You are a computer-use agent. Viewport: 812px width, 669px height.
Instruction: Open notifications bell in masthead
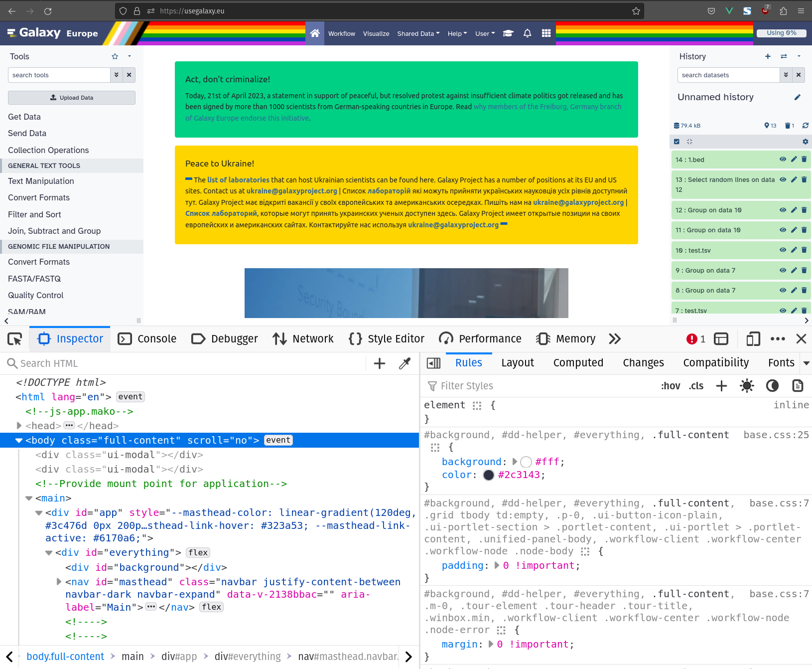pos(528,33)
